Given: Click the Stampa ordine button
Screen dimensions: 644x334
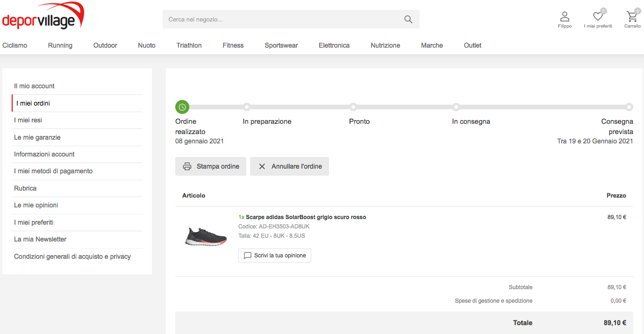Looking at the screenshot, I should click(211, 166).
